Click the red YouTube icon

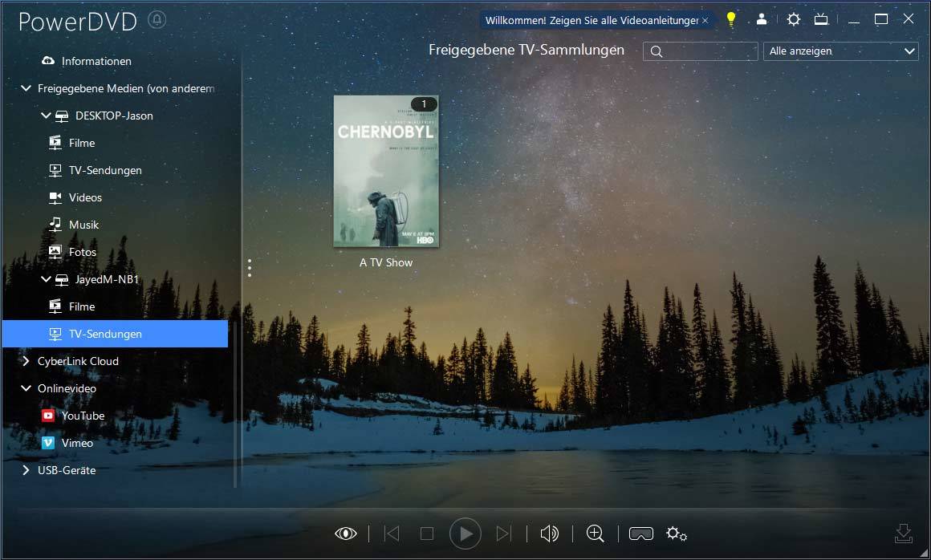(x=48, y=416)
